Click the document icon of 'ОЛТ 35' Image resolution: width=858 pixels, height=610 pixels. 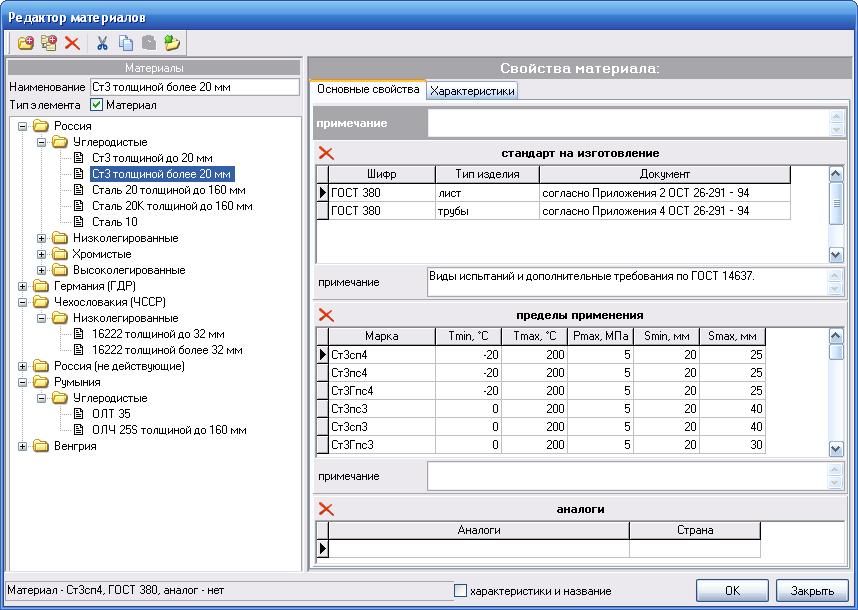79,414
